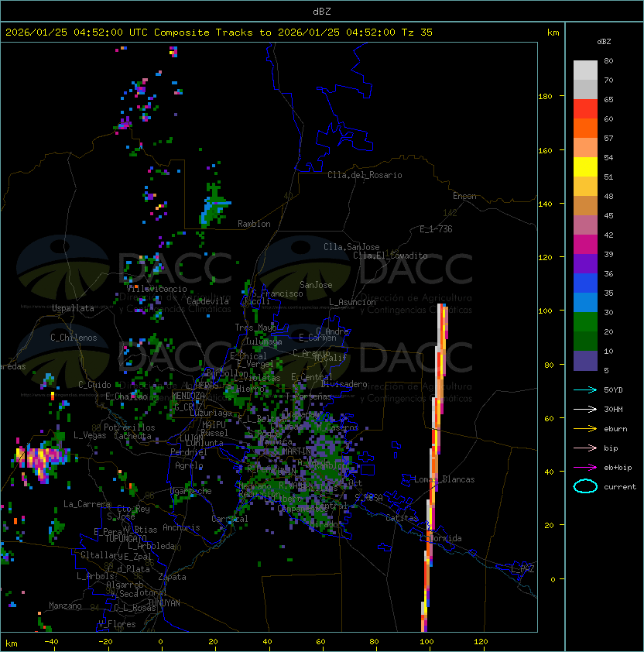The width and height of the screenshot is (644, 652).
Task: Click the 'Zapata' map label
Action: coord(172,577)
